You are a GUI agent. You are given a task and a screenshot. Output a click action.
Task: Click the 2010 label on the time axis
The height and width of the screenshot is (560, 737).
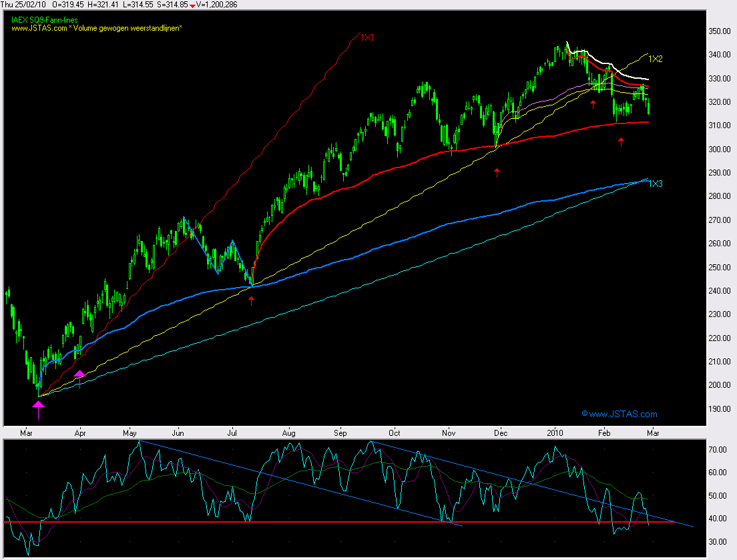tap(556, 433)
